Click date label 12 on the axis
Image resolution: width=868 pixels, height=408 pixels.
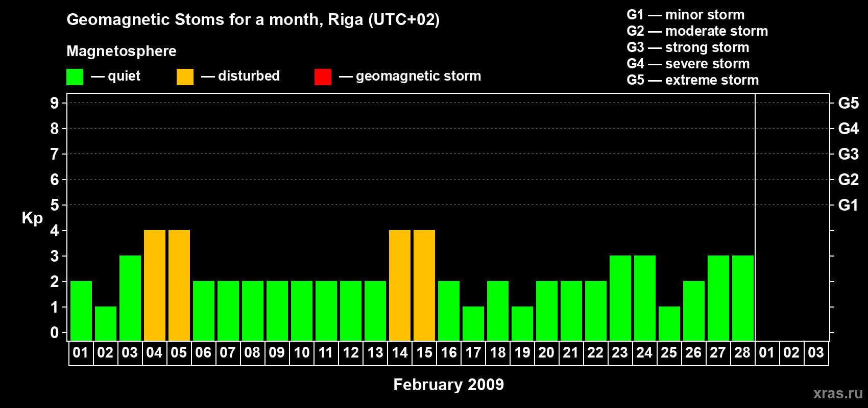click(351, 352)
